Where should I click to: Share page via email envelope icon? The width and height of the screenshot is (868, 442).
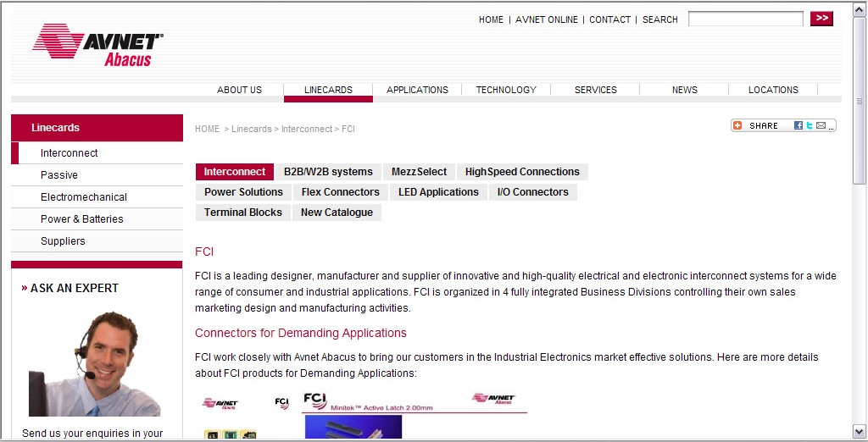tap(821, 125)
